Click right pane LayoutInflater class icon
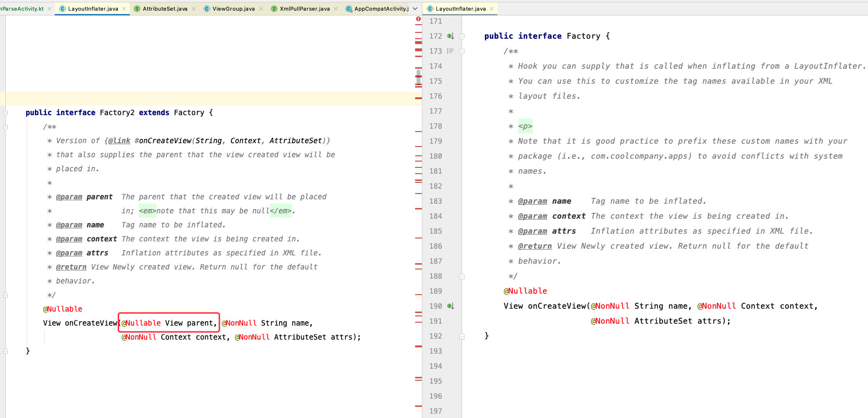This screenshot has height=418, width=868. 430,9
